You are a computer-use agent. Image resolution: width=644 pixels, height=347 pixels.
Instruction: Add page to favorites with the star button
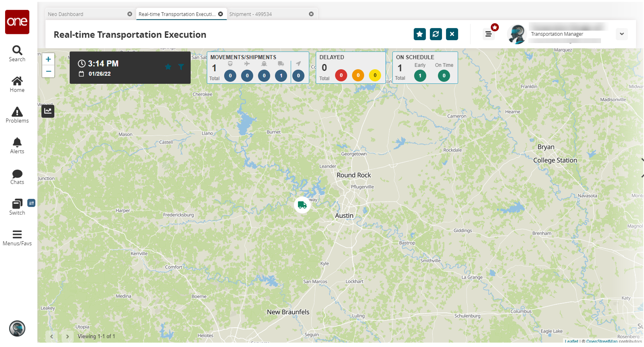419,34
